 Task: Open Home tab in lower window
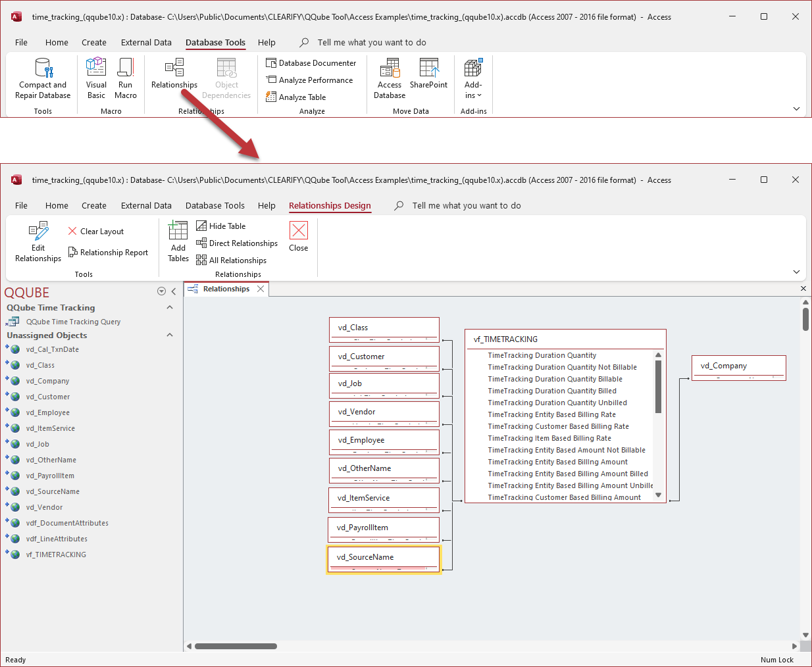[57, 206]
